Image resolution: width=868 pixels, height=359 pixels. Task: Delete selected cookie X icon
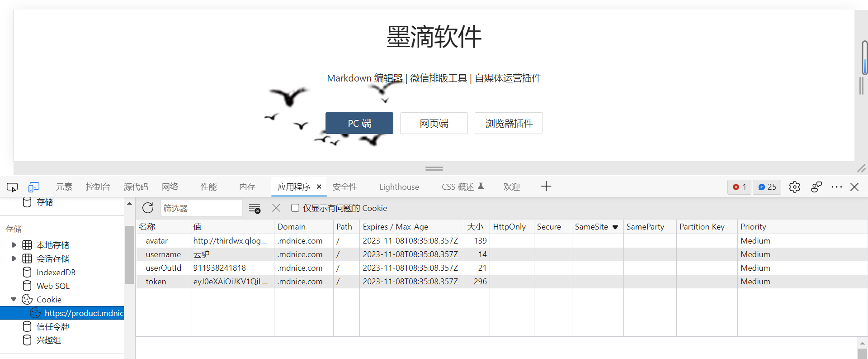(276, 208)
